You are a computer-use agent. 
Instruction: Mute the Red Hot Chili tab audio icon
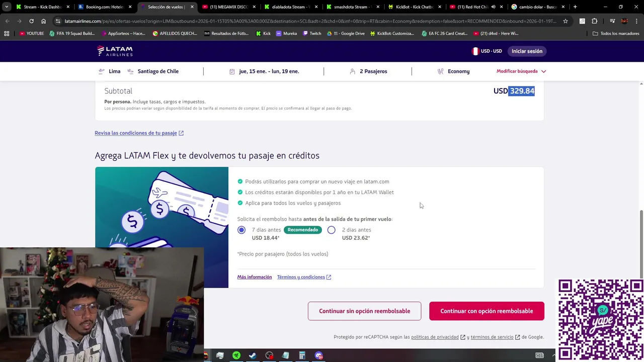click(493, 7)
